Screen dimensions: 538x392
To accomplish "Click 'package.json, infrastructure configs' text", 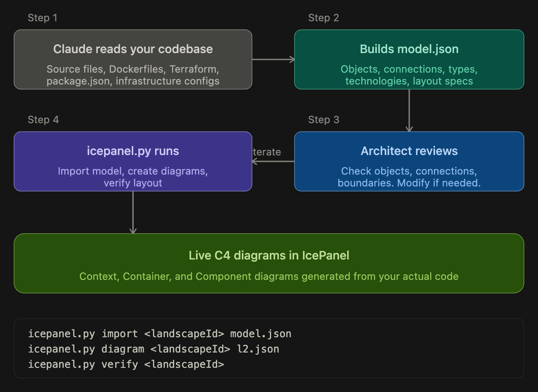I will click(133, 81).
